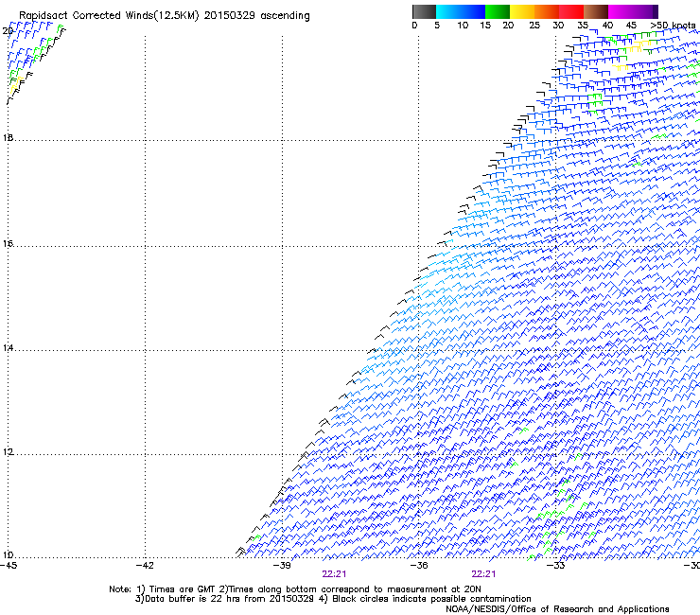Click the latitude label '14'
This screenshot has width=700, height=615.
pos(8,348)
